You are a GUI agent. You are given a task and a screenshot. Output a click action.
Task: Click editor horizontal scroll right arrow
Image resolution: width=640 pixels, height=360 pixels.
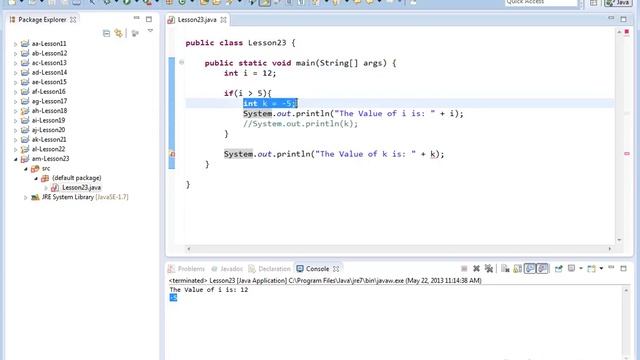[610, 248]
